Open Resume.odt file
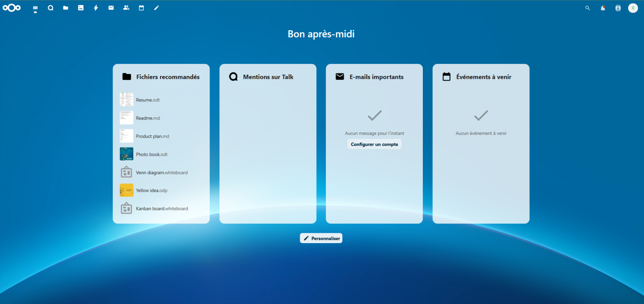Image resolution: width=644 pixels, height=304 pixels. pos(148,100)
